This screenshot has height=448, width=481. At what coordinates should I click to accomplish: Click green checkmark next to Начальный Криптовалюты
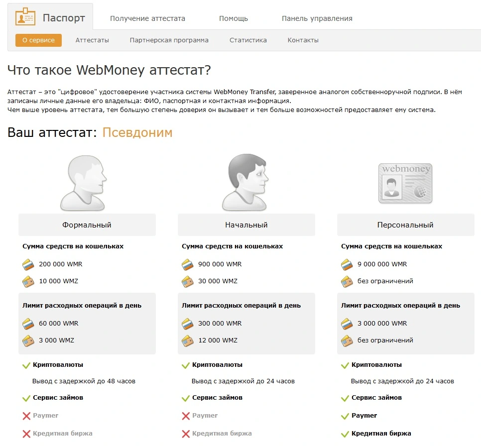[186, 365]
